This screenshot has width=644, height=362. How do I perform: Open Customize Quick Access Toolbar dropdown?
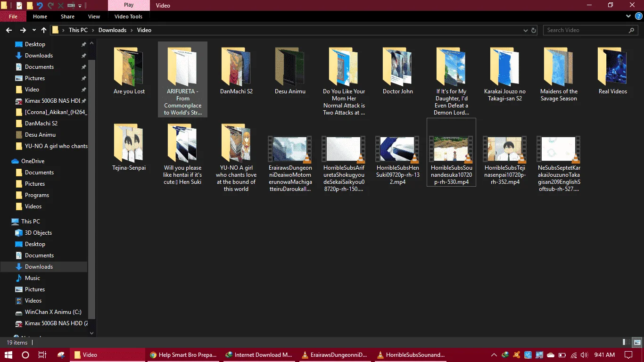(x=80, y=6)
